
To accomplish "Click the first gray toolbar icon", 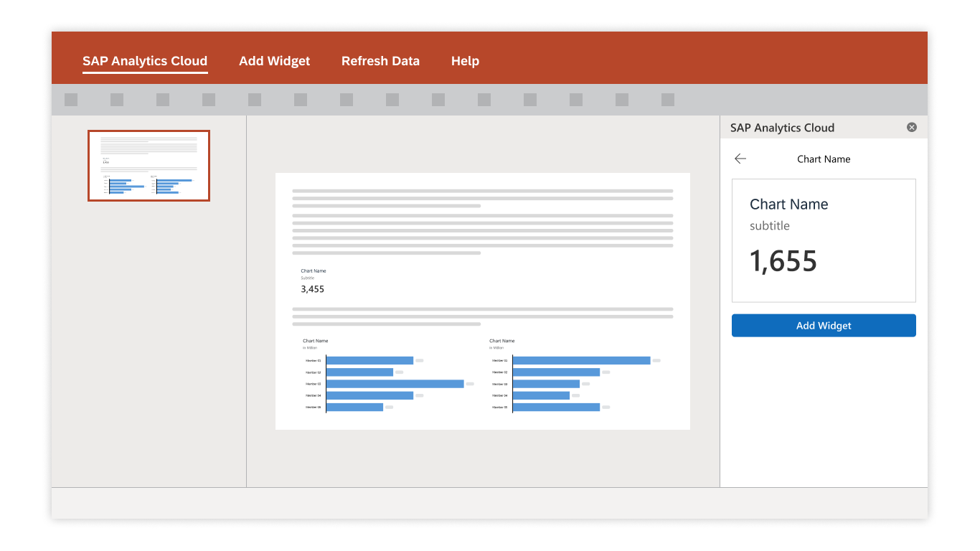I will tap(71, 100).
